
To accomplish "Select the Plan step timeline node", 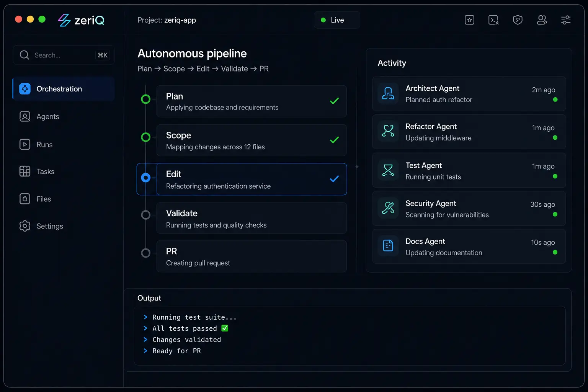I will pyautogui.click(x=146, y=99).
